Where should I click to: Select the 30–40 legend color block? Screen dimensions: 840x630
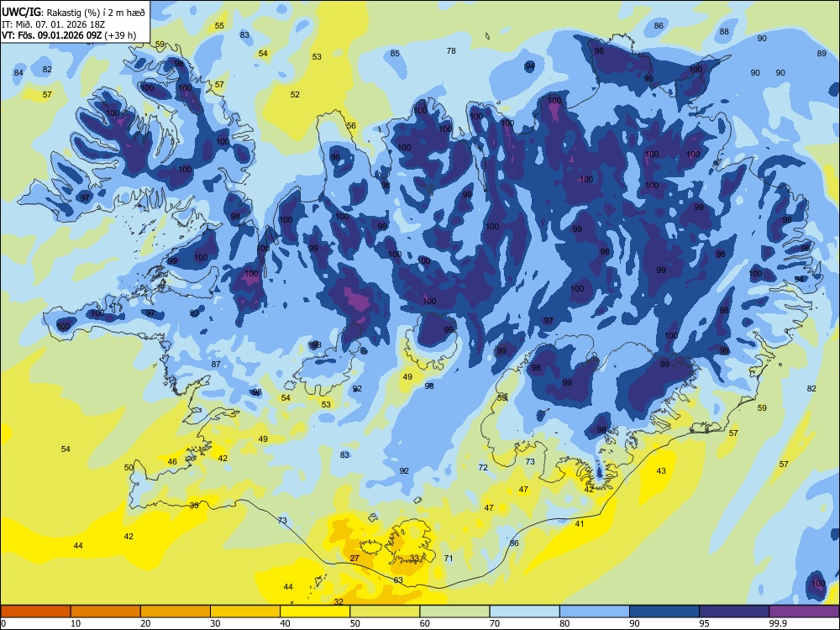pyautogui.click(x=245, y=612)
